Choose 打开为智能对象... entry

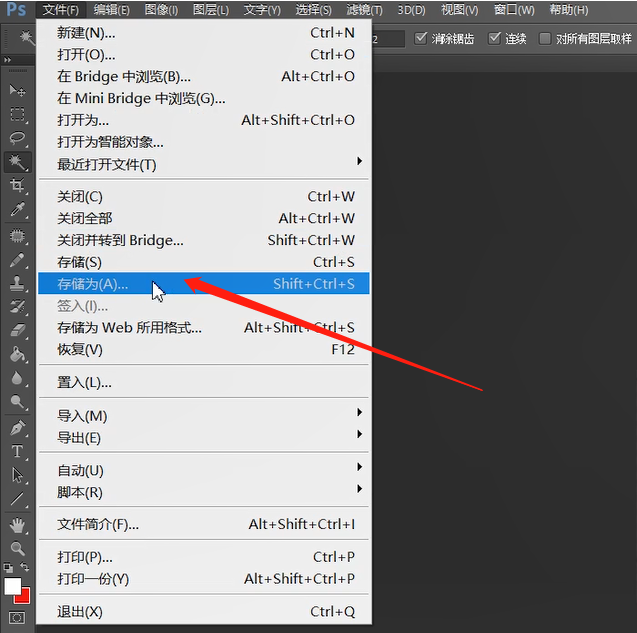point(203,142)
